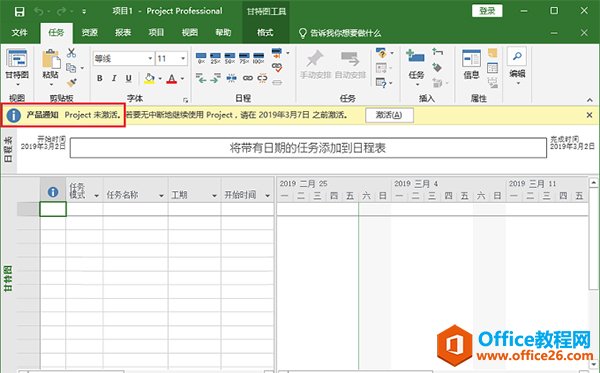The height and width of the screenshot is (373, 600).
Task: Click the Respect Links icon
Action: 277,67
